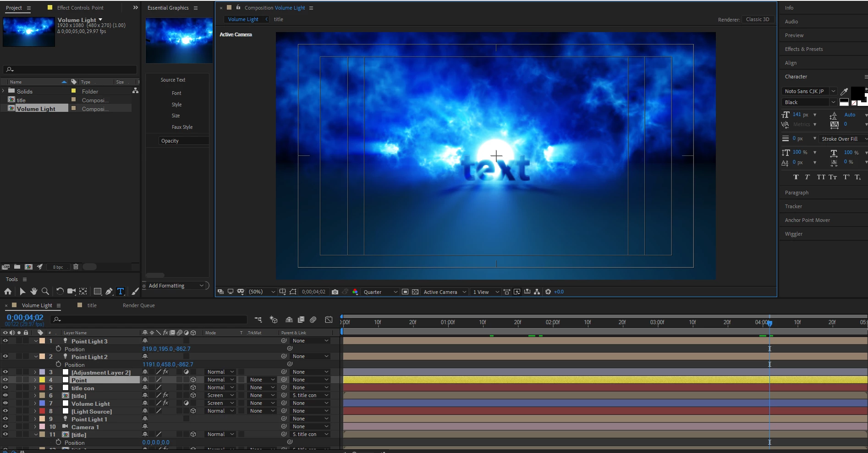Image resolution: width=868 pixels, height=453 pixels.
Task: Open the Noto Sans CJK JP font dropdown
Action: pos(809,91)
